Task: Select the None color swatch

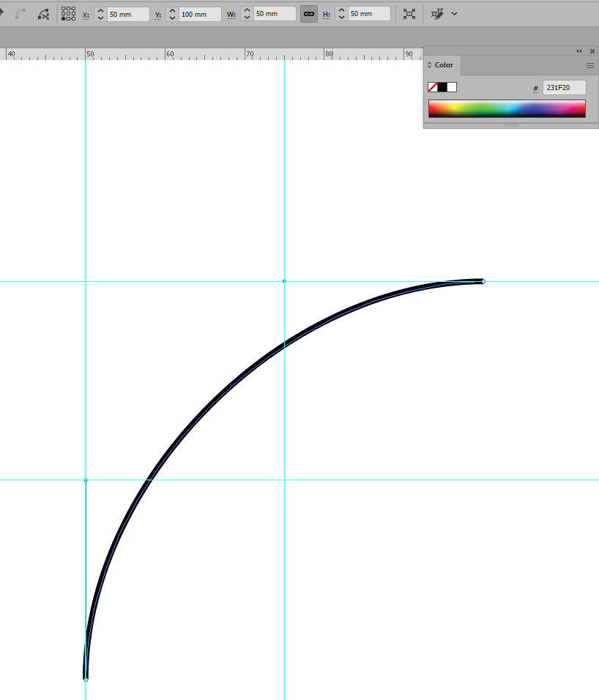Action: pos(433,88)
